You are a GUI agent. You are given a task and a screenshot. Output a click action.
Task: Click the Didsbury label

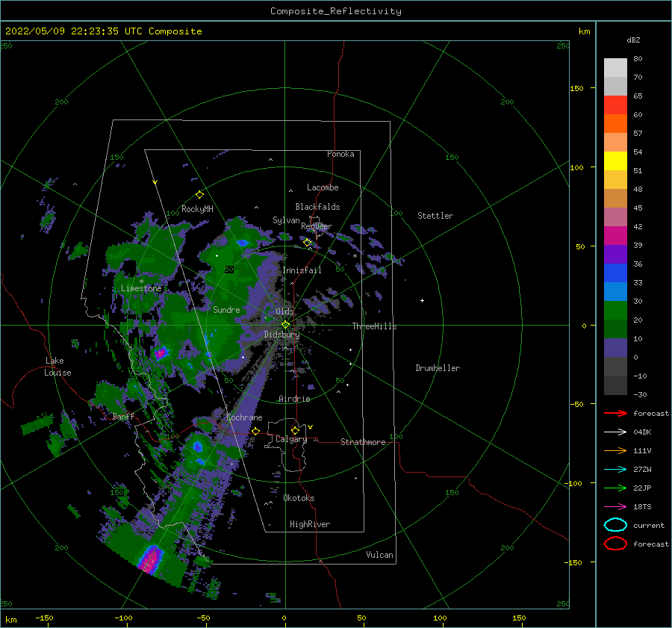tap(281, 335)
